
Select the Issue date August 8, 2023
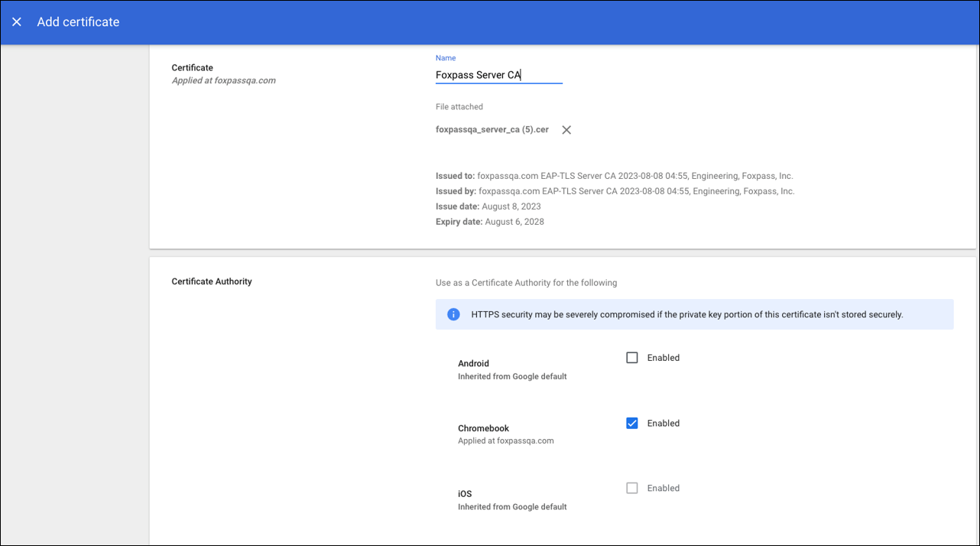point(488,206)
